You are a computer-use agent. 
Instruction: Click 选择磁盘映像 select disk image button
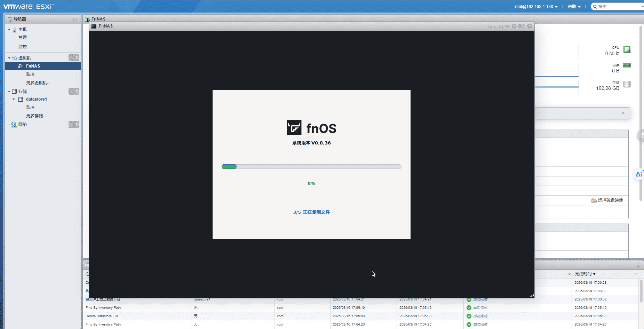607,200
